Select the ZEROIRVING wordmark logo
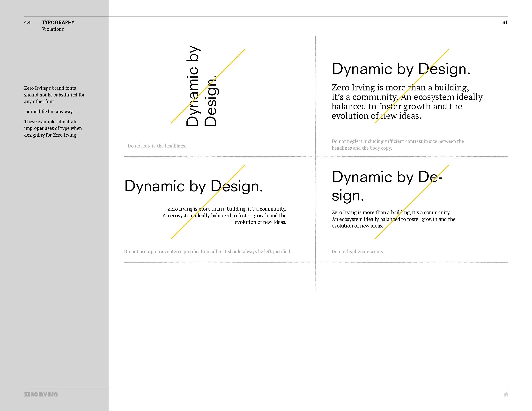The width and height of the screenshot is (532, 411). tap(41, 395)
